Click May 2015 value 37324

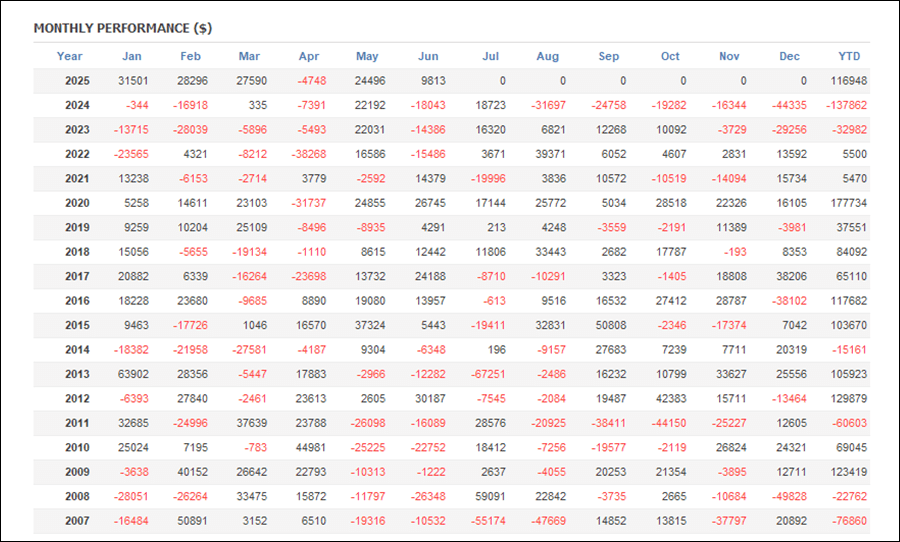(370, 326)
